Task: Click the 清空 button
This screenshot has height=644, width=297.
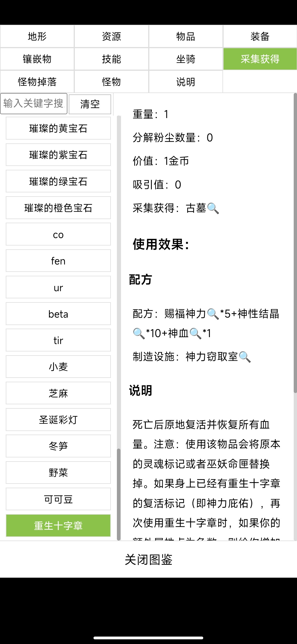Action: 90,104
